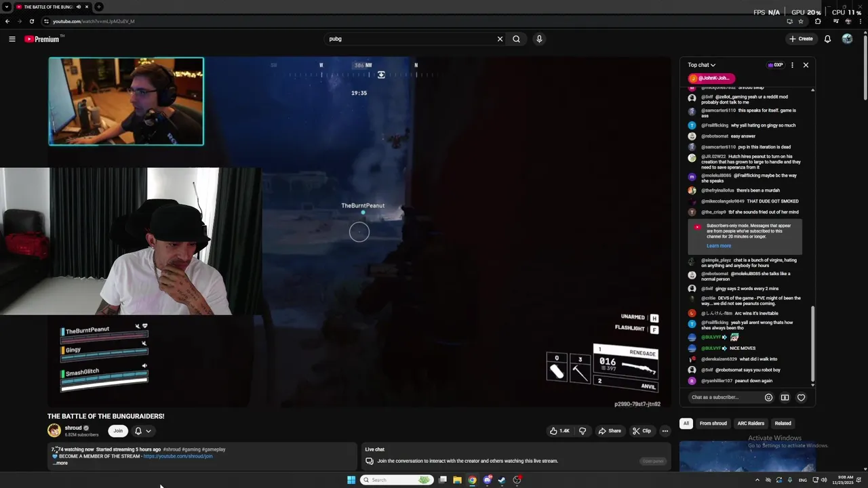This screenshot has height=488, width=868.
Task: Open the tab search dropdown arrow
Action: pos(7,7)
